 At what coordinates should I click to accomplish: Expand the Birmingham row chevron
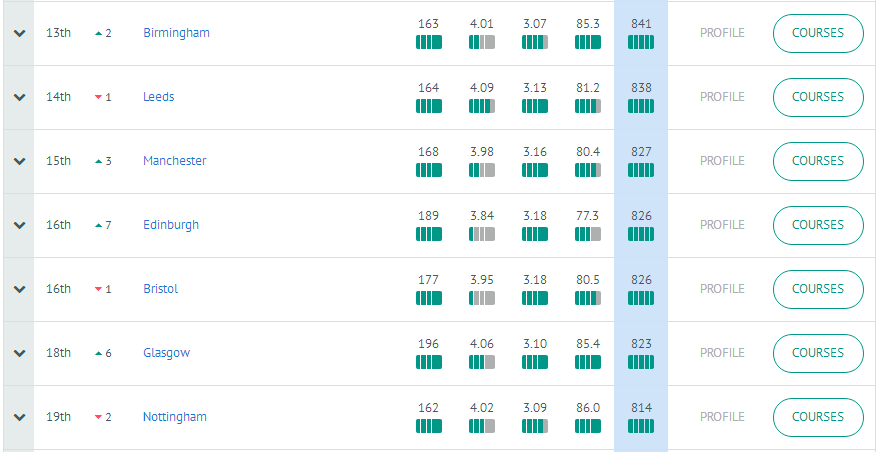point(19,33)
